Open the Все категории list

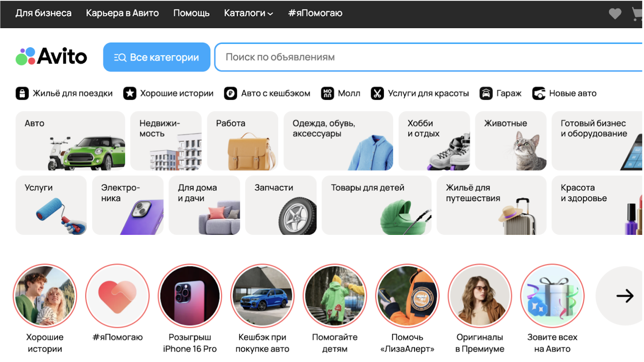coord(157,57)
